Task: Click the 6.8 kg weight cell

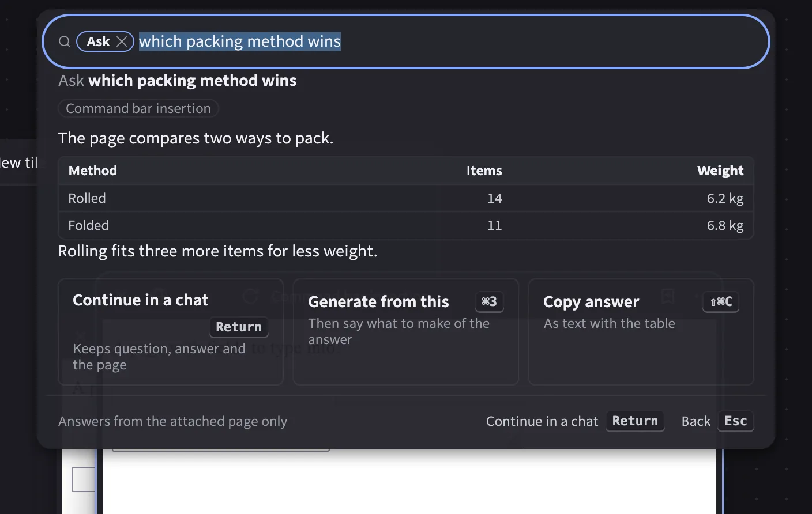Action: [725, 225]
